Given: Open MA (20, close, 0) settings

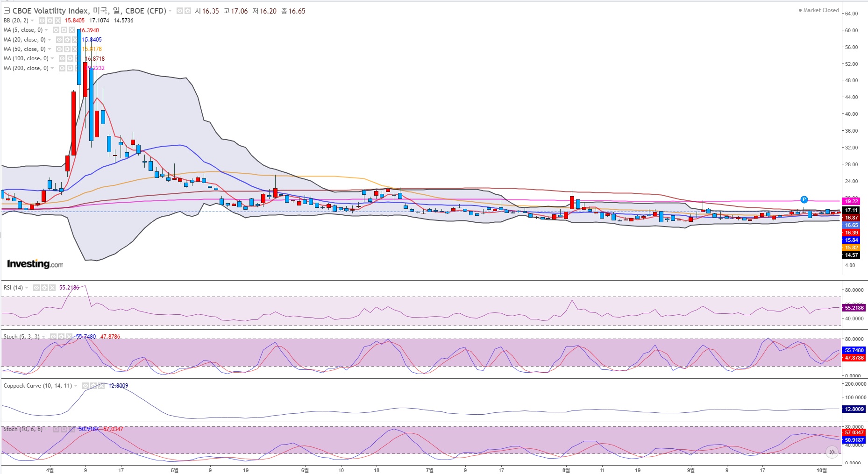Looking at the screenshot, I should (x=67, y=40).
